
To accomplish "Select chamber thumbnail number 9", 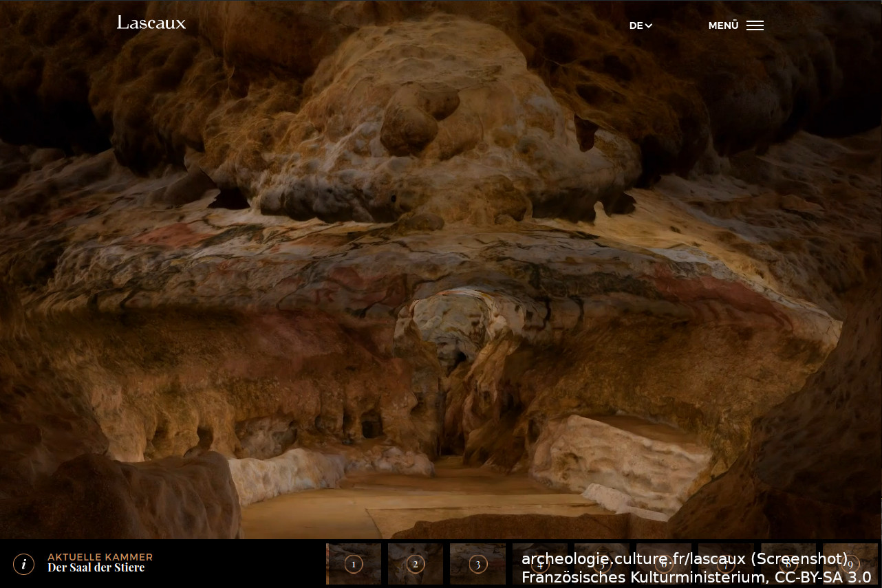I will (850, 564).
